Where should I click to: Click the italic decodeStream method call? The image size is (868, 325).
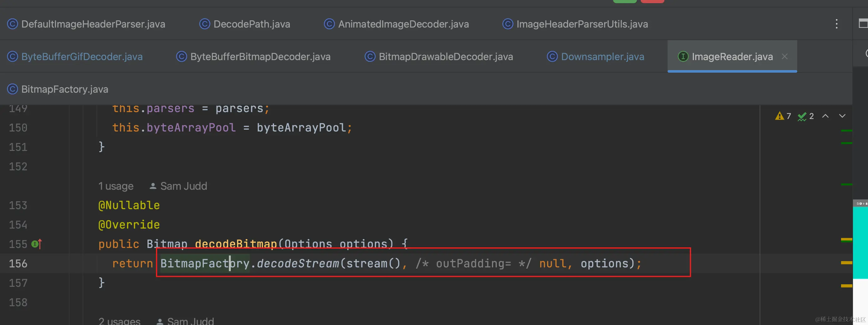tap(298, 263)
